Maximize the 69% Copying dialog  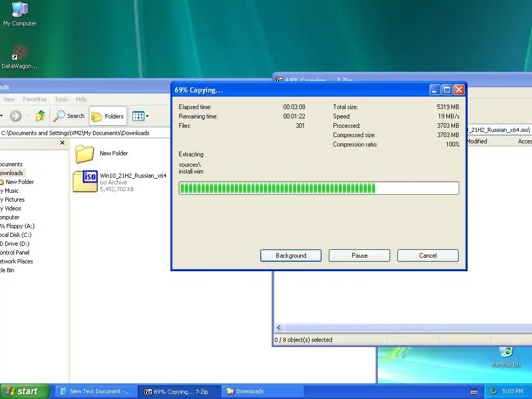(447, 89)
